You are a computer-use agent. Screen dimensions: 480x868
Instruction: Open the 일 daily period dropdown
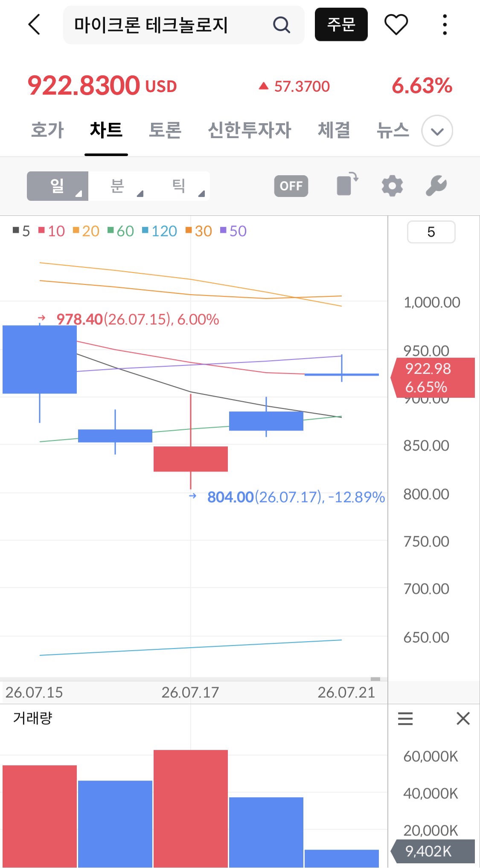click(x=58, y=186)
